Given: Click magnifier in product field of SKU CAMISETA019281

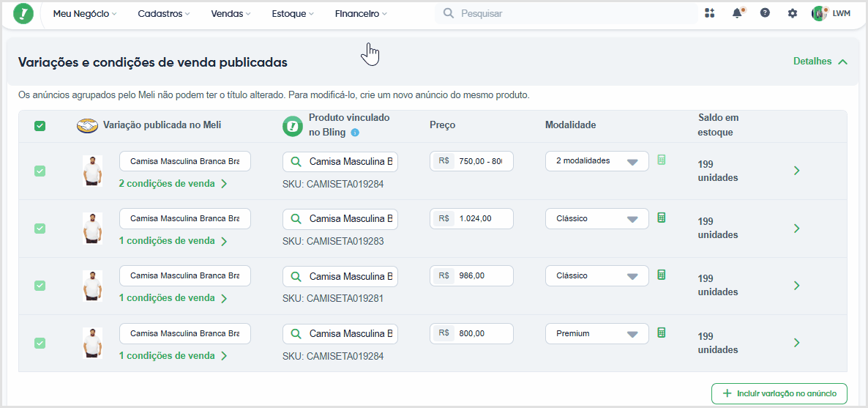Looking at the screenshot, I should click(296, 276).
